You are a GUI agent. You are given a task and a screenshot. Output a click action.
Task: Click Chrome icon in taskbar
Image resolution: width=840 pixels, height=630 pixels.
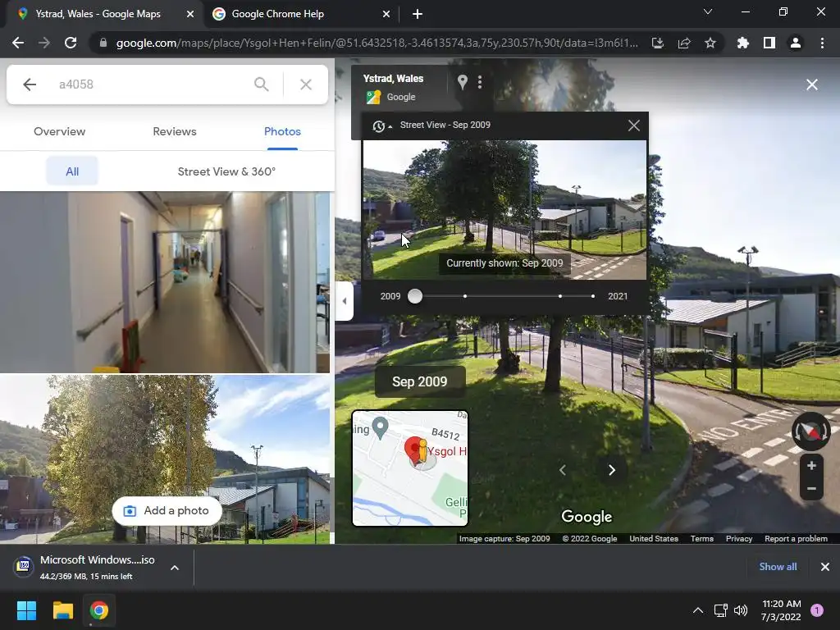pyautogui.click(x=99, y=610)
